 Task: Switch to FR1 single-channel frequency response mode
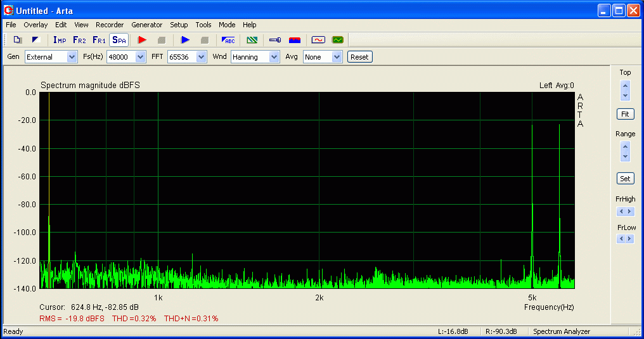99,40
